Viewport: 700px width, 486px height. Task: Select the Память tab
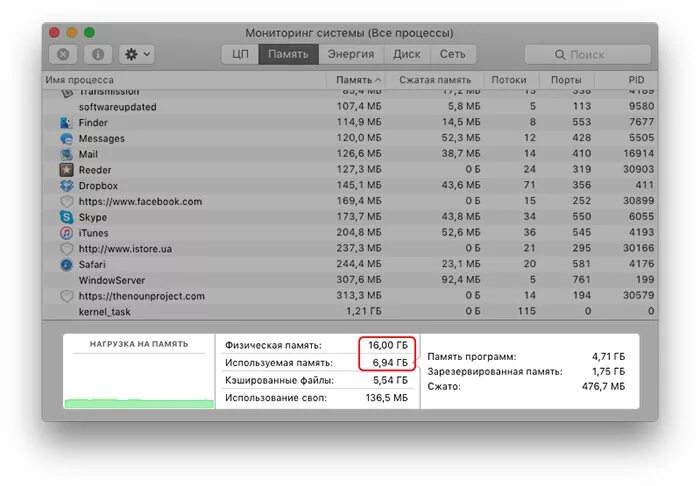pos(288,54)
